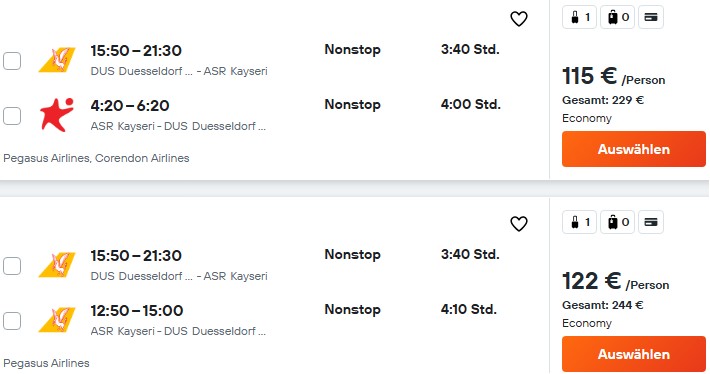The height and width of the screenshot is (374, 710).
Task: Click Corendon Airlines red star logo
Action: click(x=57, y=115)
